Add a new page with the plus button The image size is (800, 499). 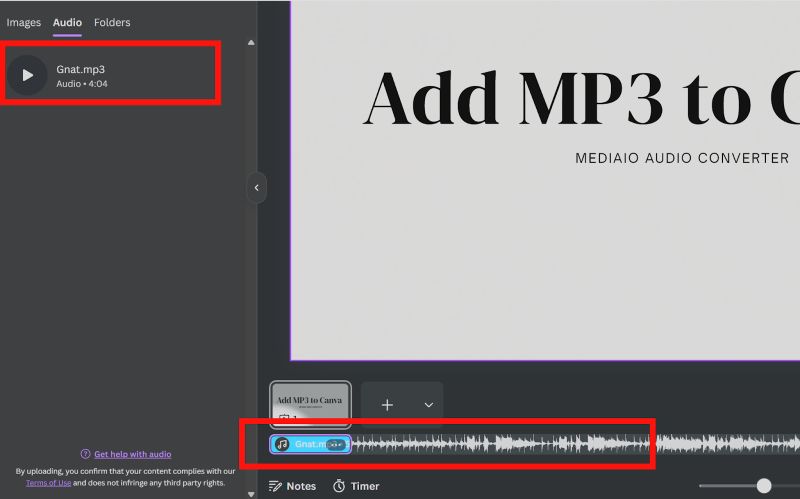tap(387, 405)
